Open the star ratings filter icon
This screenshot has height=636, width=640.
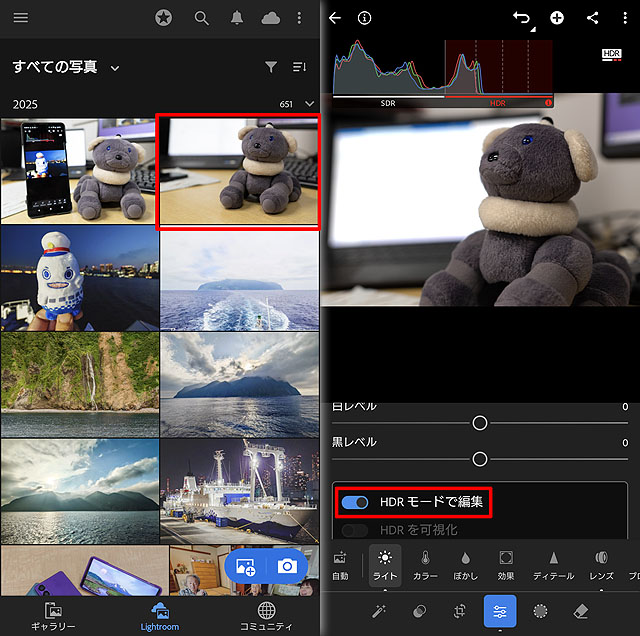coord(163,18)
